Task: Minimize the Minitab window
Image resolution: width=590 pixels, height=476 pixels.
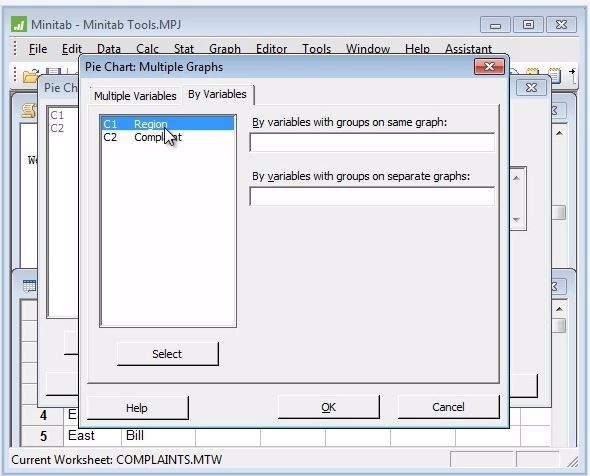Action: [x=496, y=25]
